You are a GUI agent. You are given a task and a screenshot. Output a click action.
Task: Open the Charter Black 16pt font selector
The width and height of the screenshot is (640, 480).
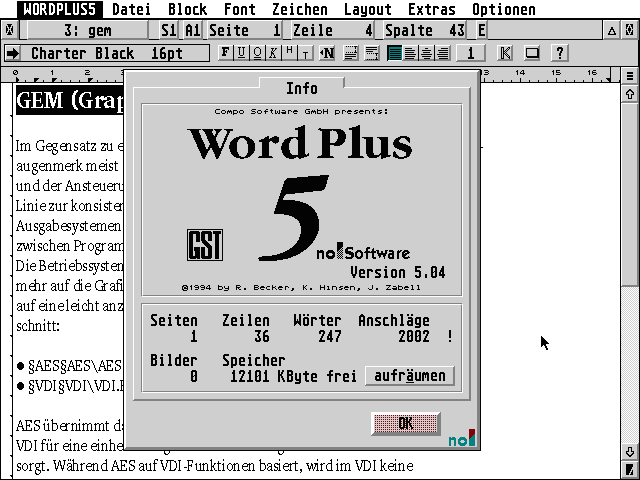[x=115, y=53]
